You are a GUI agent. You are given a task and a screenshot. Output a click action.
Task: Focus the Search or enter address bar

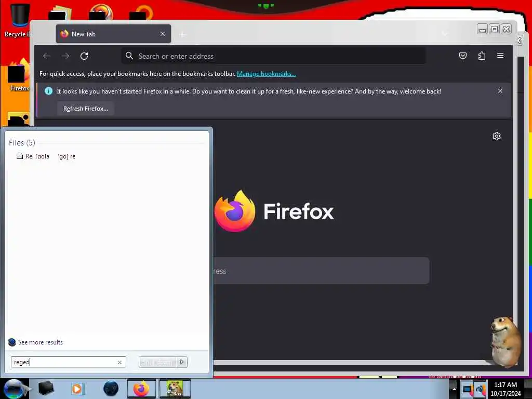coord(273,56)
